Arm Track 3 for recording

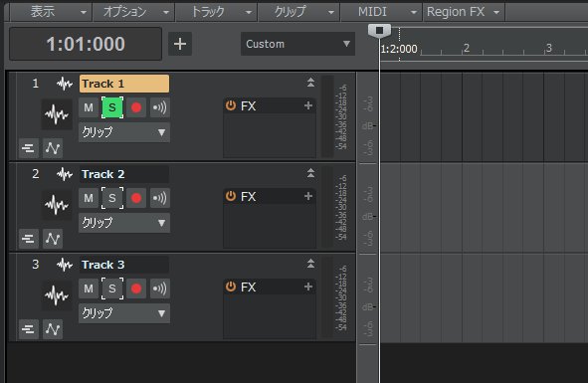[x=136, y=288]
